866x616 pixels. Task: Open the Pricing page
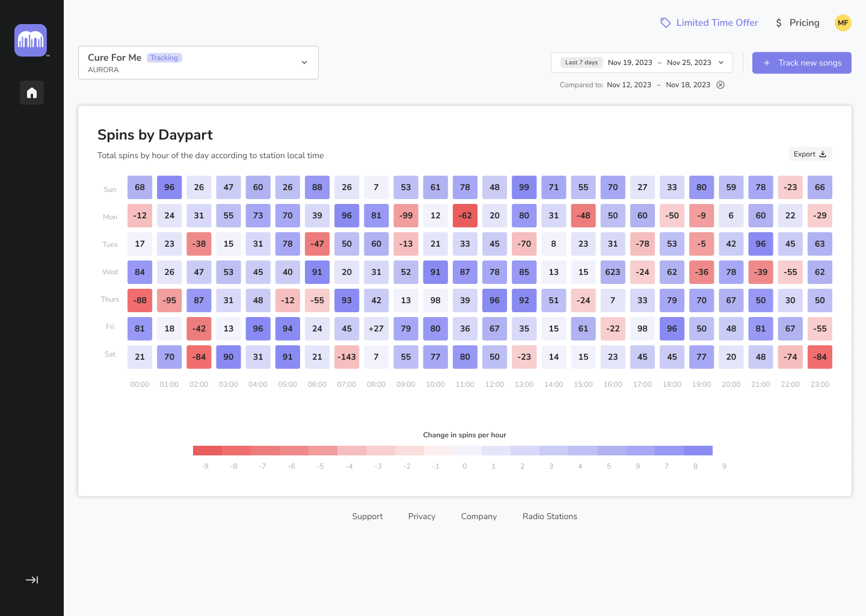pos(804,23)
